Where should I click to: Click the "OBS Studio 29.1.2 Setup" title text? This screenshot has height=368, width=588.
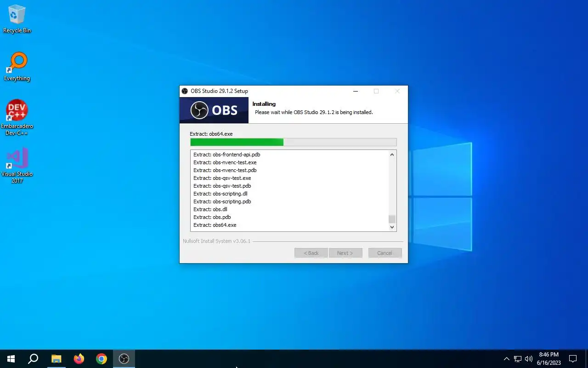(219, 91)
